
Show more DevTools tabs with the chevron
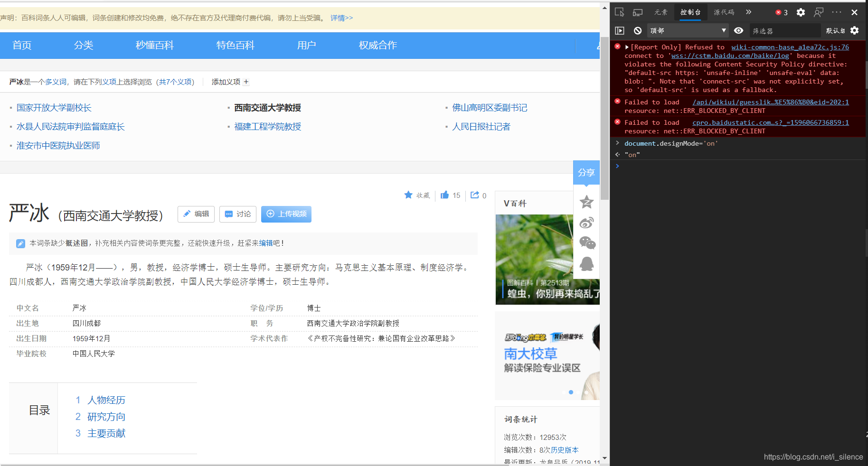pos(749,12)
